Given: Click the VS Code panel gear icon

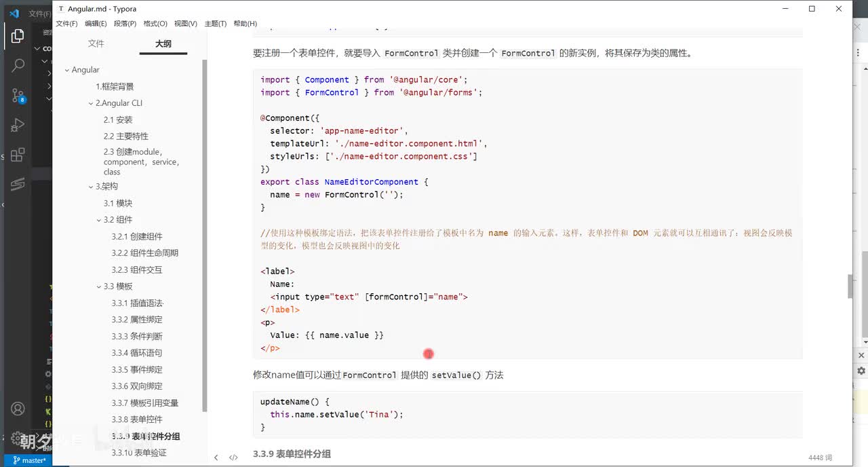Looking at the screenshot, I should [861, 371].
